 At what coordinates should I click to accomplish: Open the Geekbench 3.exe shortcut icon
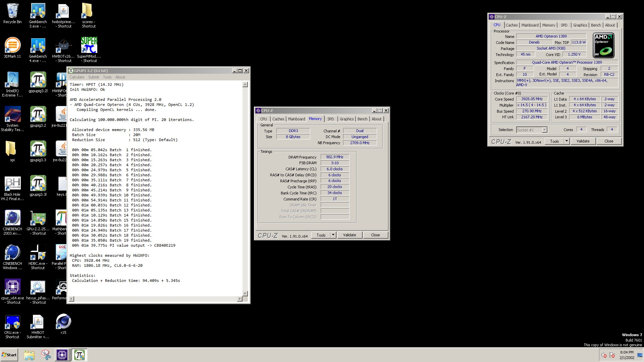click(x=38, y=16)
